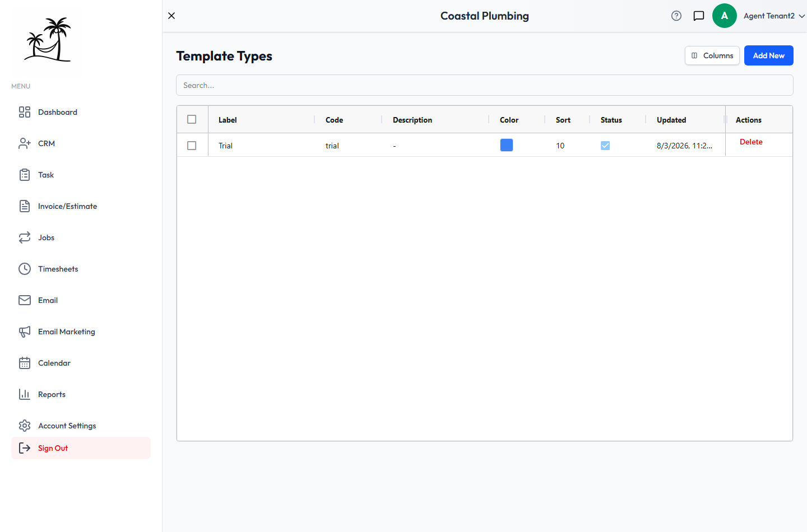Open Invoice/Estimate menu item
The height and width of the screenshot is (532, 807).
81,206
